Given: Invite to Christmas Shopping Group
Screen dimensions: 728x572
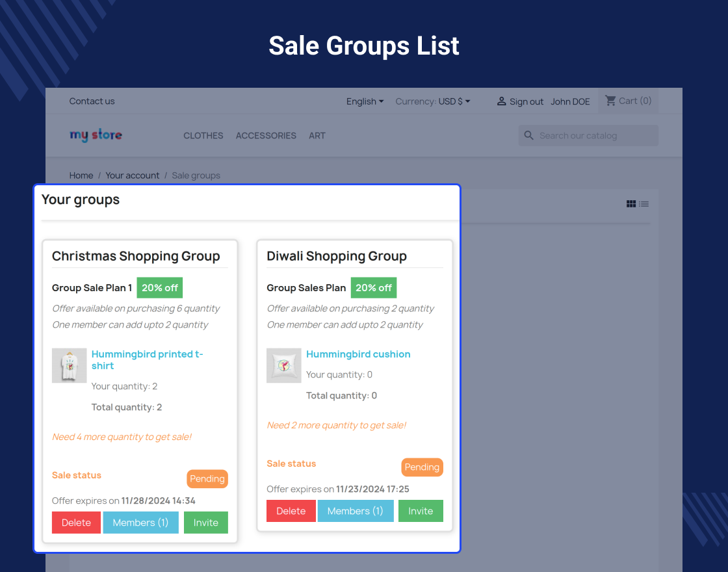Looking at the screenshot, I should click(x=205, y=523).
